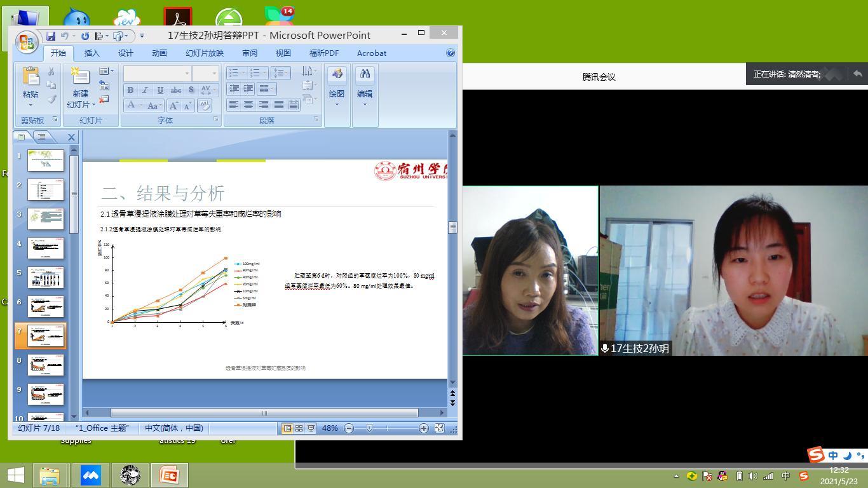Image resolution: width=868 pixels, height=488 pixels.
Task: Expand the Customize Quick Access Toolbar arrow
Action: click(142, 36)
